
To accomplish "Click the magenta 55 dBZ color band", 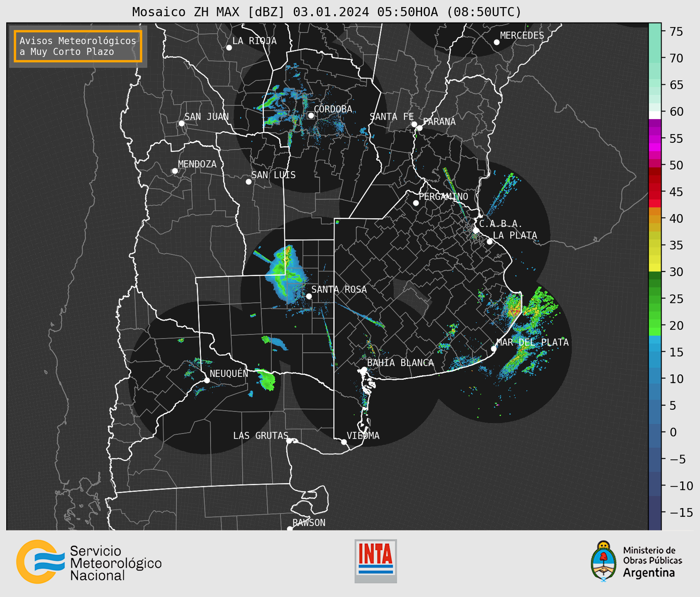I will pyautogui.click(x=655, y=139).
